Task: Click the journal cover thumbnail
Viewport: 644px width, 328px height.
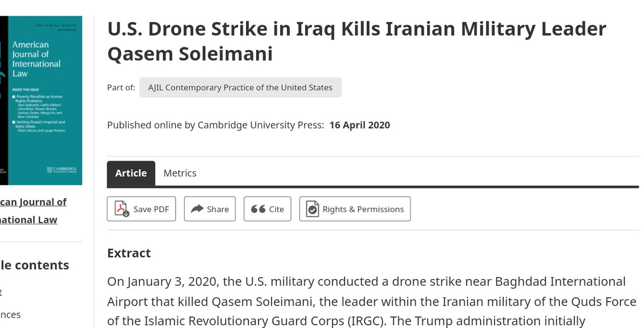Action: click(41, 100)
